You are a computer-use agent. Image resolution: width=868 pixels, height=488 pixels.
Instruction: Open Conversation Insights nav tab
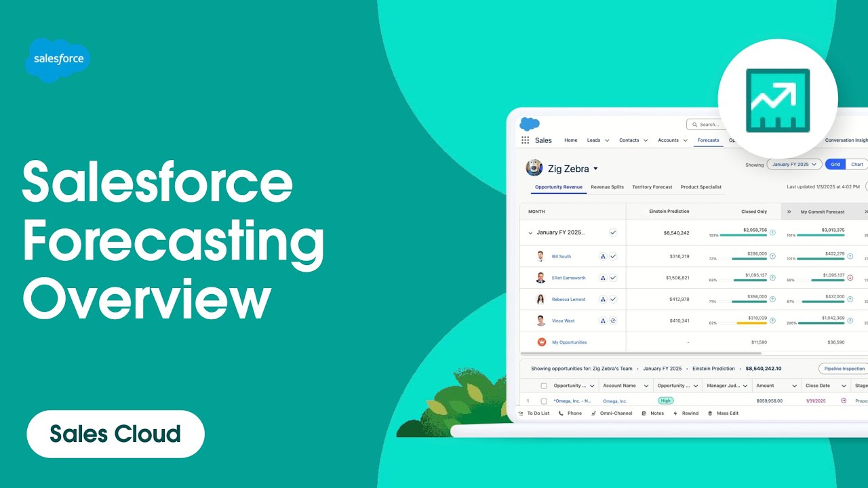pos(846,140)
